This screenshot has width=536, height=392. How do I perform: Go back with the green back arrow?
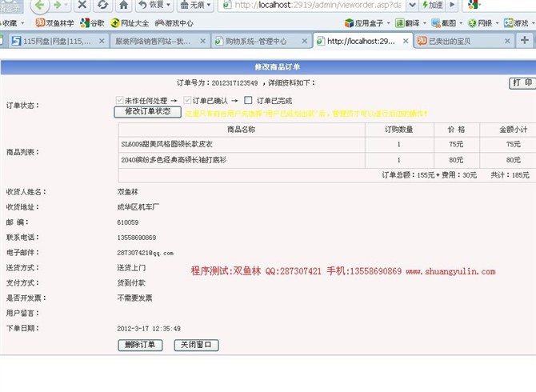[x=40, y=5]
